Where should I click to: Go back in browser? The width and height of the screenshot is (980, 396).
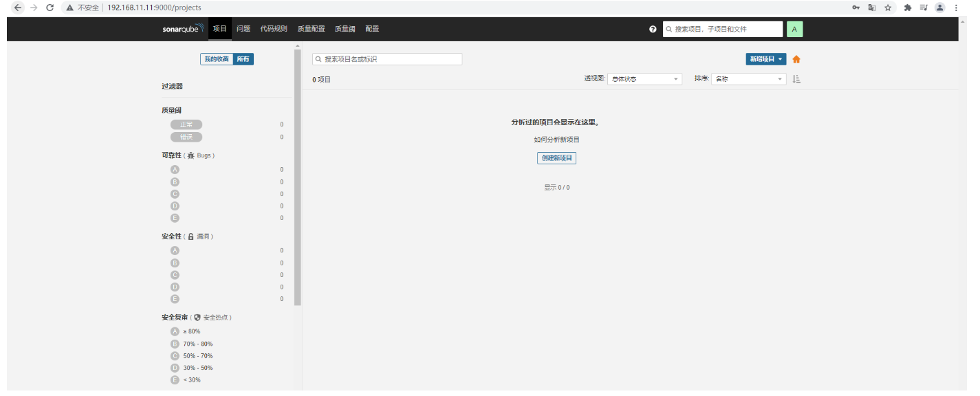18,8
